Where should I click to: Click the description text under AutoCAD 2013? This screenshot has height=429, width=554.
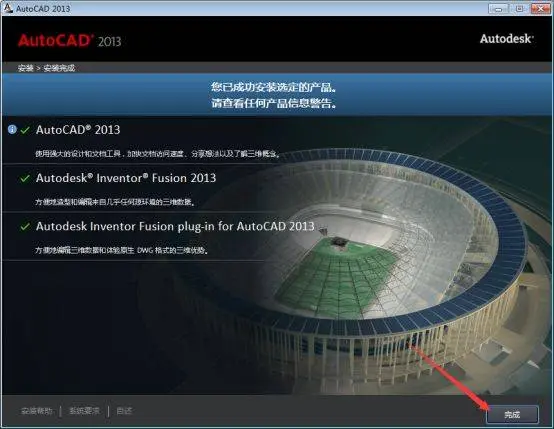[158, 154]
